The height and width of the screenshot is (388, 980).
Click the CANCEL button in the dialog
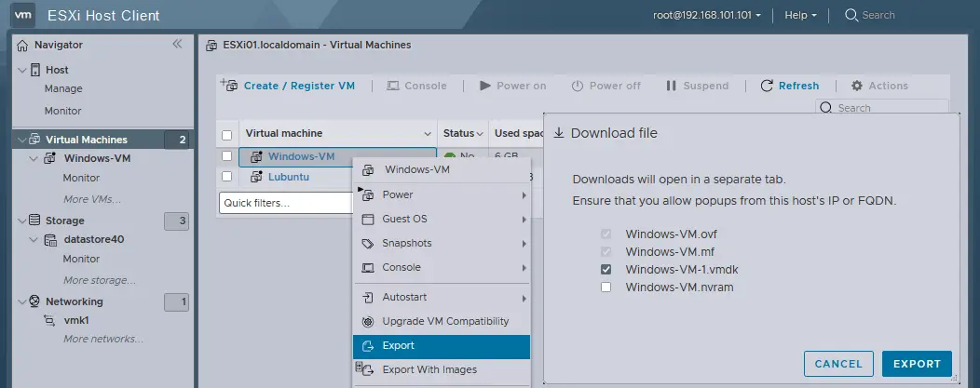[x=838, y=365]
